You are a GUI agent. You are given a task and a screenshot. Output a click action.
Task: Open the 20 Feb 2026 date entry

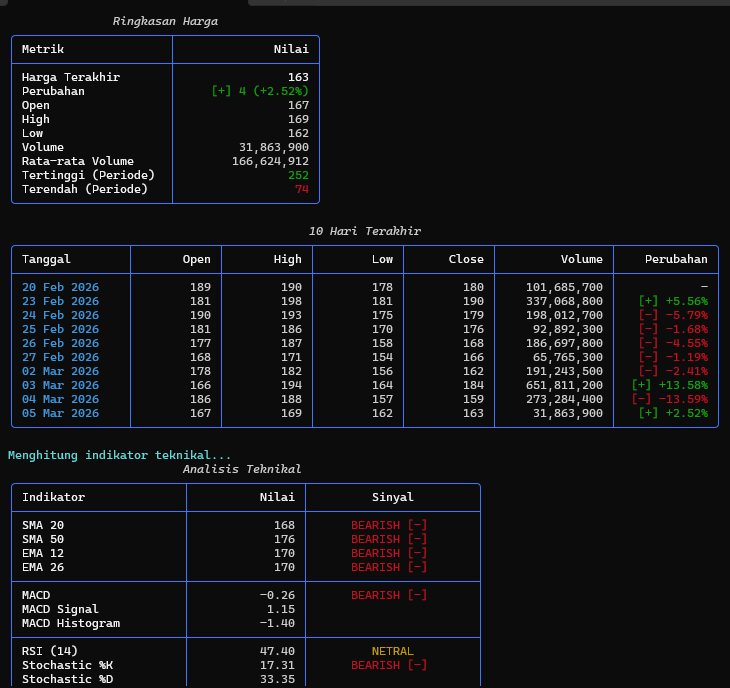[60, 287]
